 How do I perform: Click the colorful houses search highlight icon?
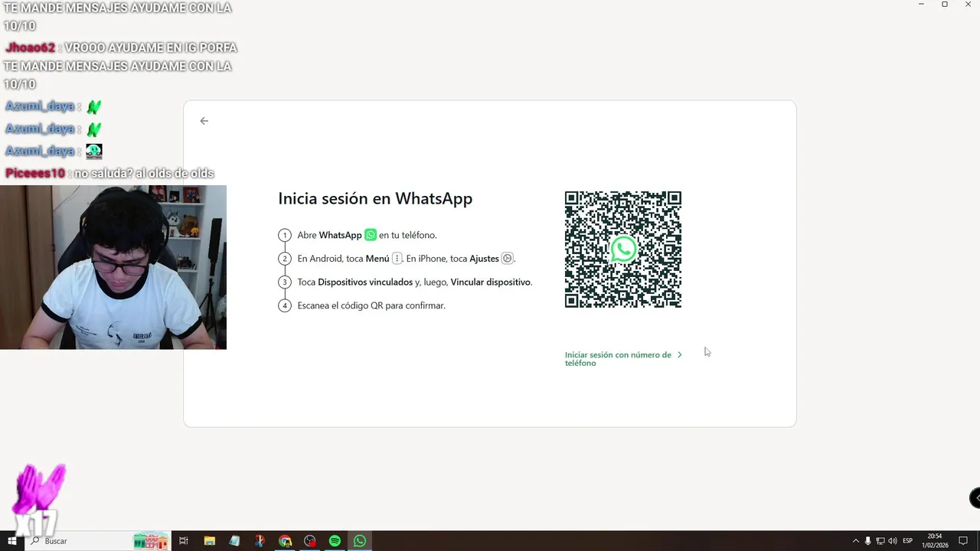click(x=150, y=541)
